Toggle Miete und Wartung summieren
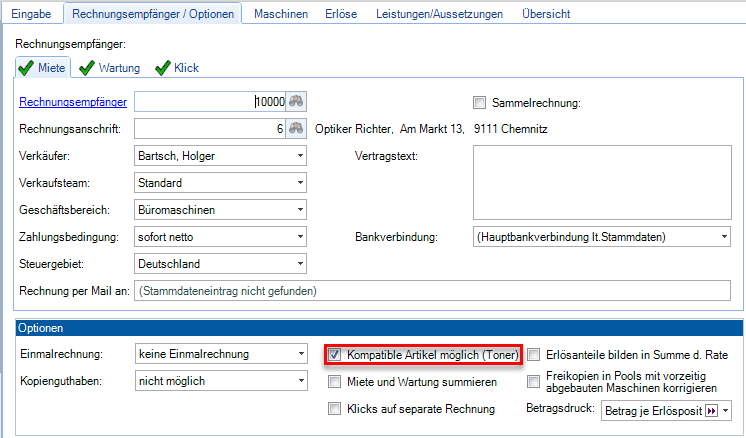 point(335,382)
